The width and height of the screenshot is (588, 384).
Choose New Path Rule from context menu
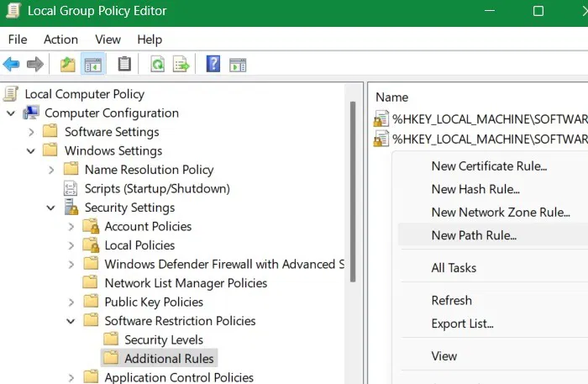coord(474,235)
